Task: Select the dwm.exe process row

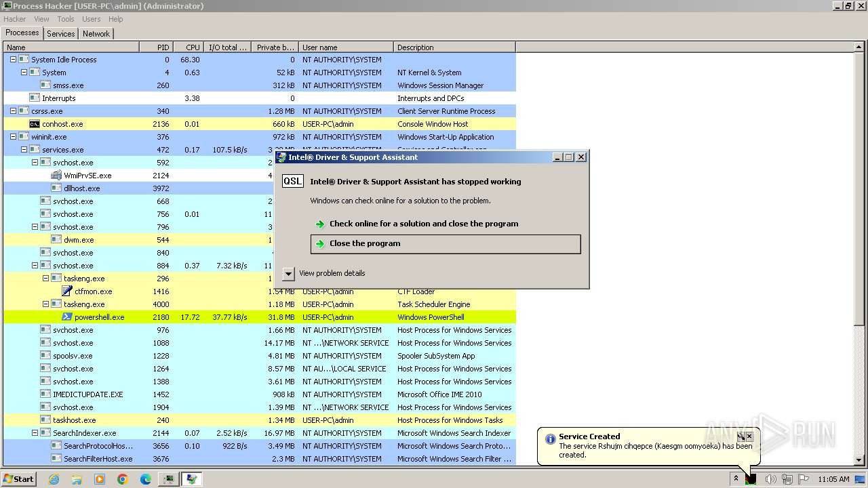Action: (139, 240)
